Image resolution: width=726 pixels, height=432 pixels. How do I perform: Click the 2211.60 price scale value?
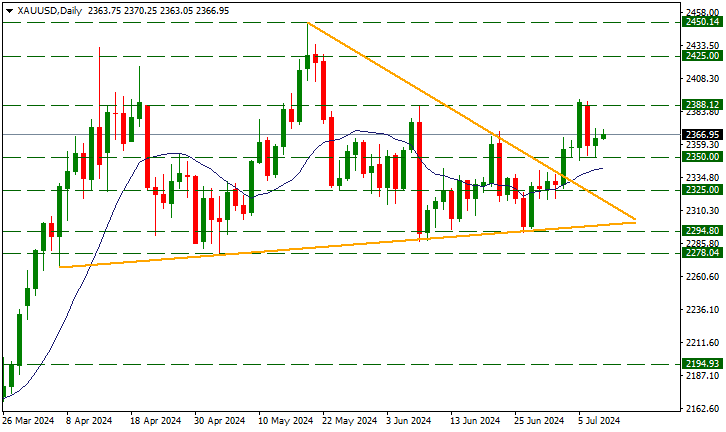702,343
